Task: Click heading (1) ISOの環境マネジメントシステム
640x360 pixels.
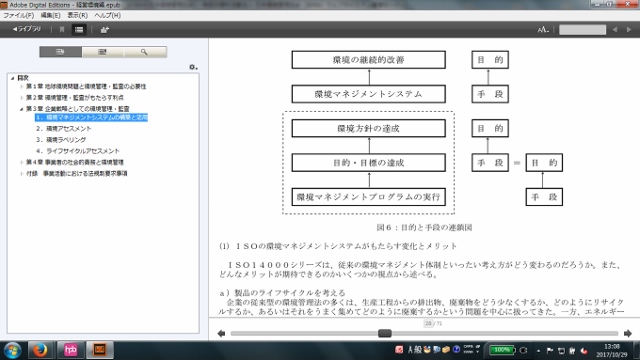Action: coord(338,246)
